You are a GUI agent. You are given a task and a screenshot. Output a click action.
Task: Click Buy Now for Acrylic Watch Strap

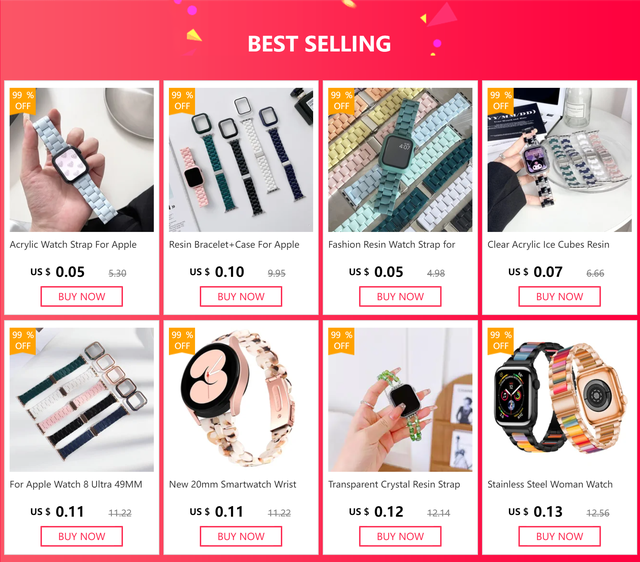tap(82, 296)
